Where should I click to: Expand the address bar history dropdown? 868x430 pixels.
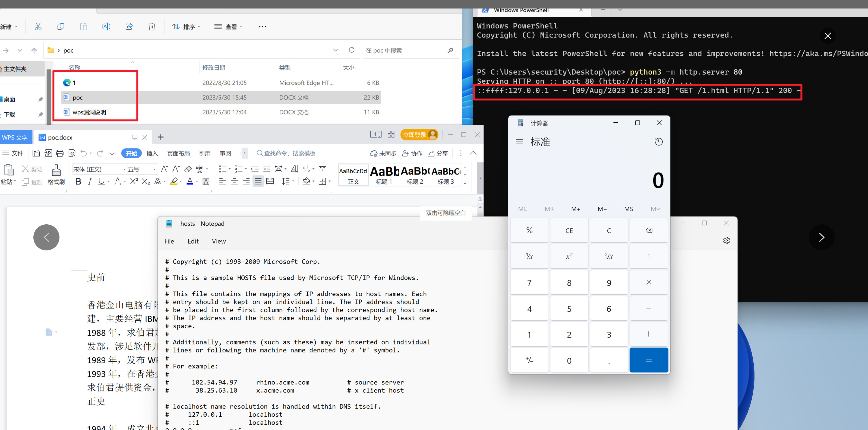coord(335,50)
